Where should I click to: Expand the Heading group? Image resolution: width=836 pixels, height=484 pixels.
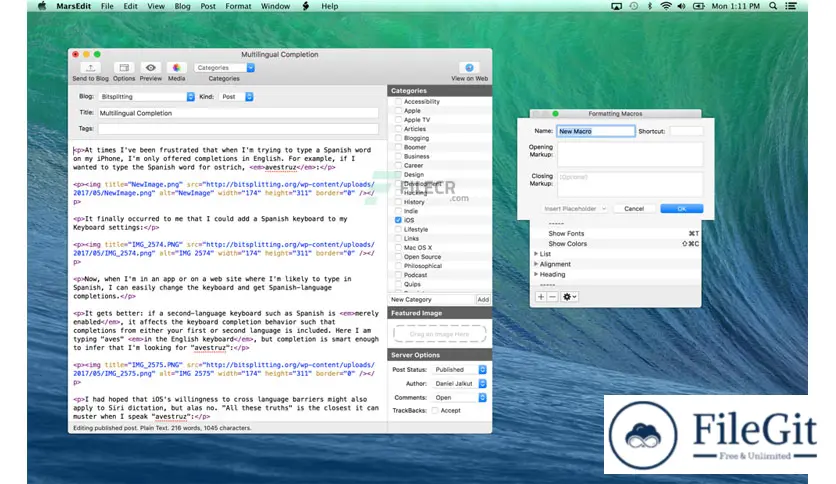536,274
